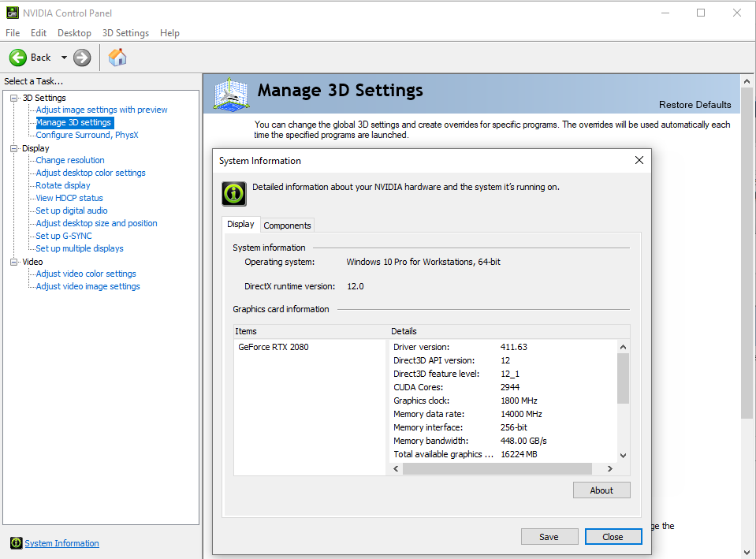This screenshot has height=559, width=756.
Task: Open Configure Surround, PhysX
Action: pyautogui.click(x=88, y=135)
